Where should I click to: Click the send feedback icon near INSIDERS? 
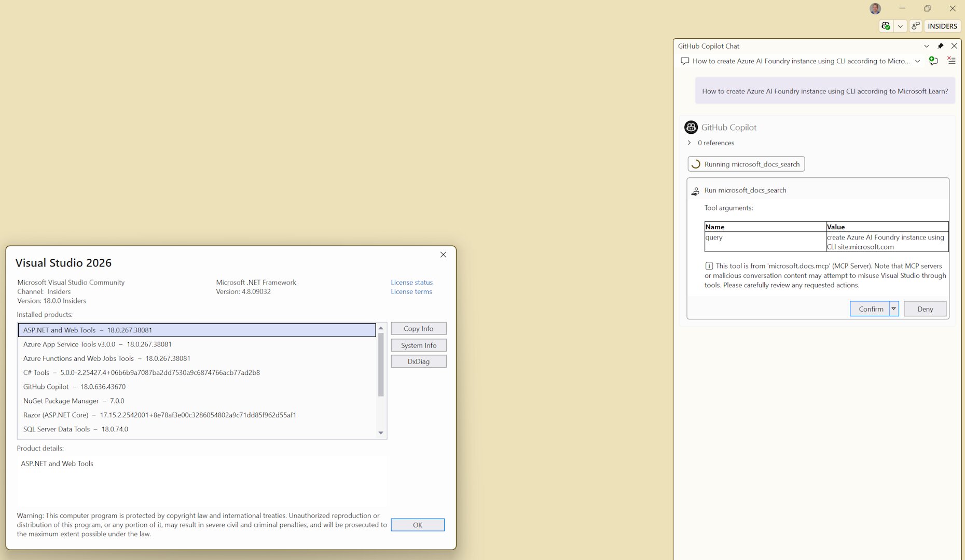tap(915, 26)
